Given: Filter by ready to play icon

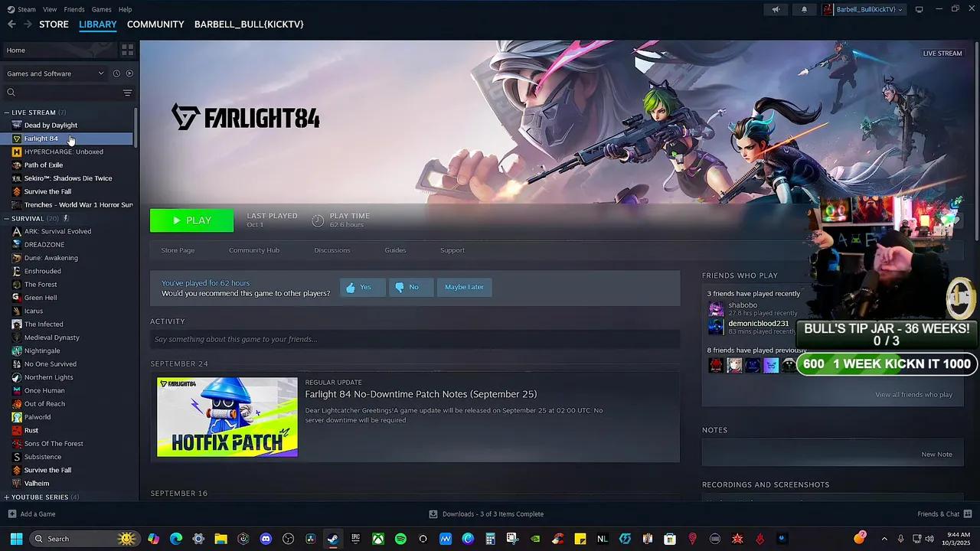Looking at the screenshot, I should (x=129, y=73).
